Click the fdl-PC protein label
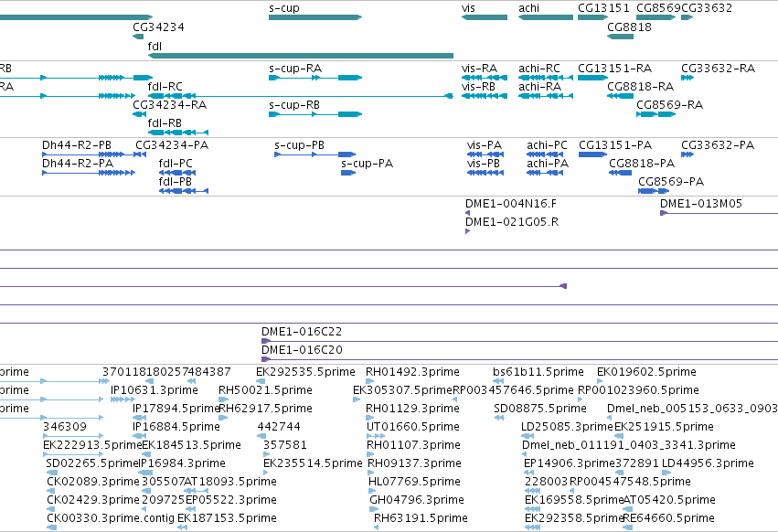This screenshot has height=532, width=778. coord(176,164)
